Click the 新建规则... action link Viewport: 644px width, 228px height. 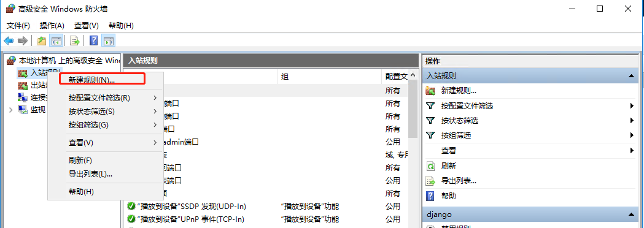[459, 91]
